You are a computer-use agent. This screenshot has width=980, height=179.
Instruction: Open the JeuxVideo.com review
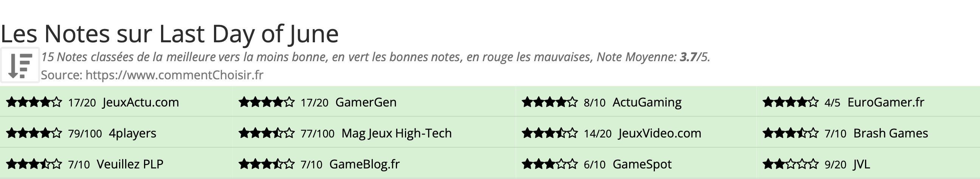tap(660, 133)
